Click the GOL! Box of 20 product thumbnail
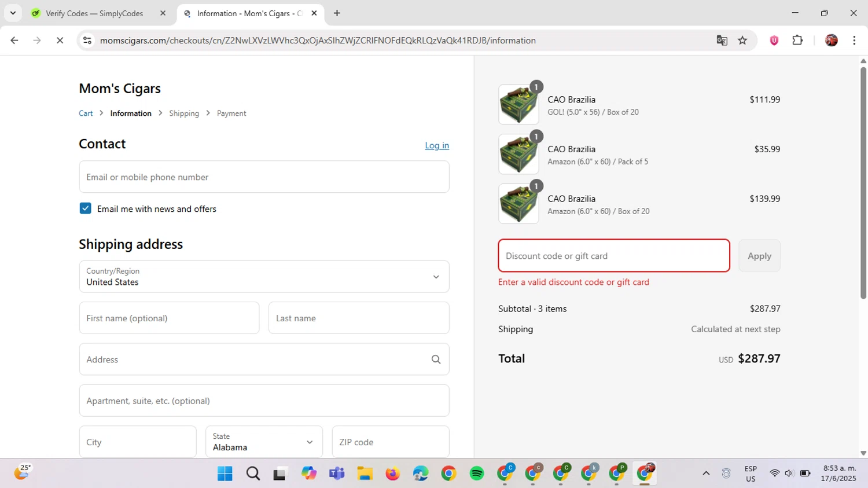This screenshot has width=868, height=488. [x=518, y=105]
